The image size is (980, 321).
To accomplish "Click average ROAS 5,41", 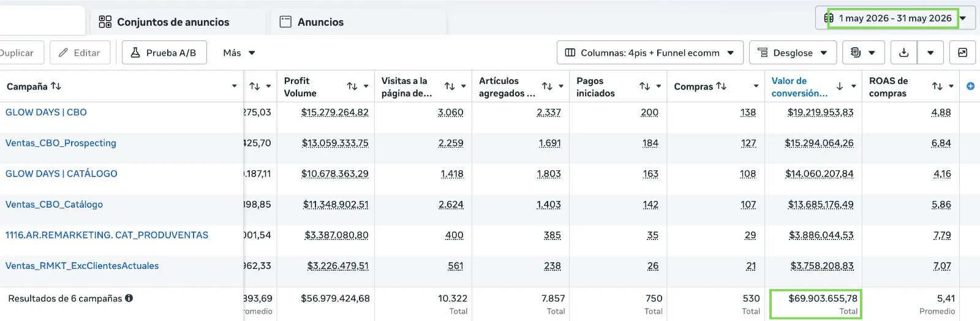I will point(946,298).
